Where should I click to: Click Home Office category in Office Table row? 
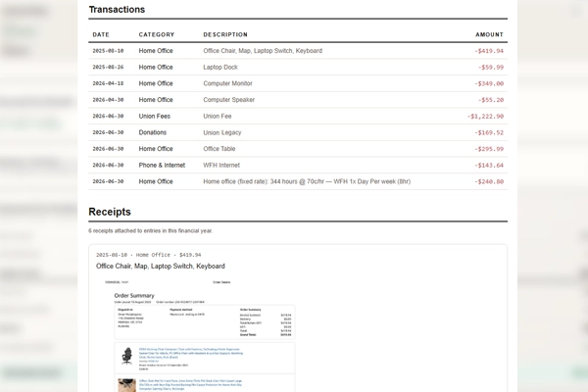click(156, 149)
